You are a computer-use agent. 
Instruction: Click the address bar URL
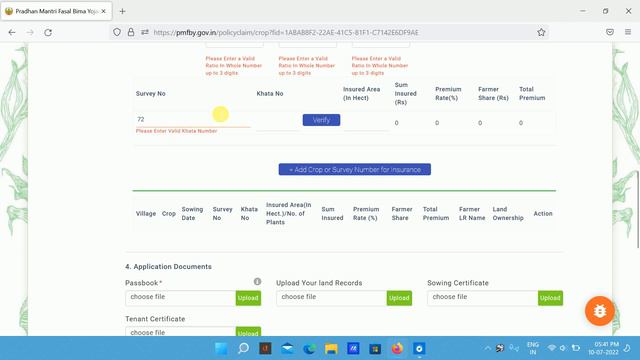tap(286, 32)
